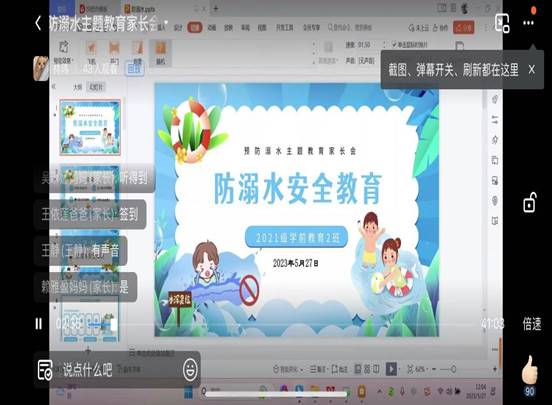Tap the back arrow beside the video title
This screenshot has width=552, height=405.
pyautogui.click(x=38, y=23)
